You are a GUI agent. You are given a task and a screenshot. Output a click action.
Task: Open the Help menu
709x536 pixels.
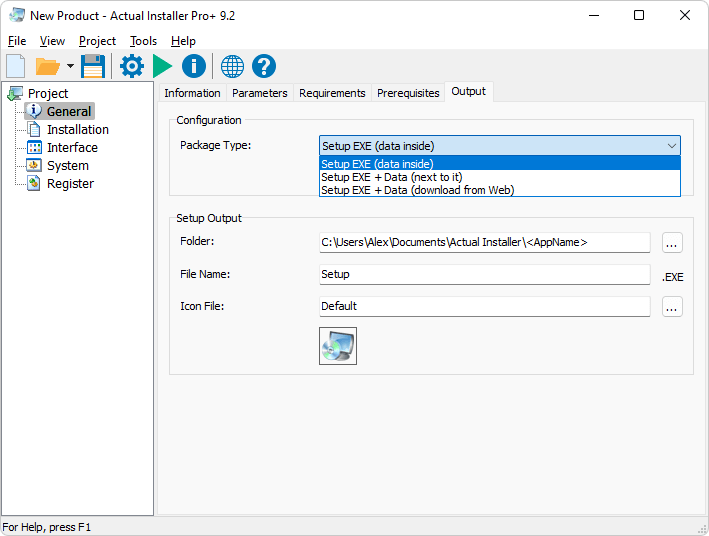pos(183,41)
